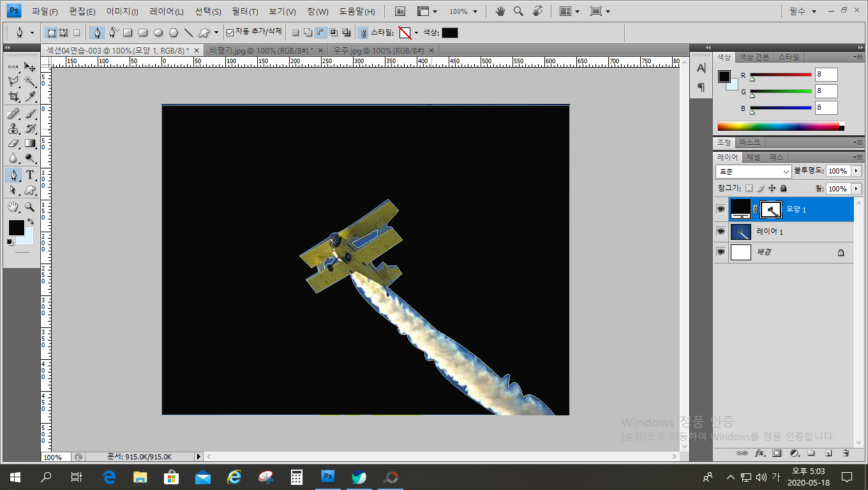Enable Shape layers mode in options bar
The height and width of the screenshot is (490, 868).
pyautogui.click(x=52, y=32)
